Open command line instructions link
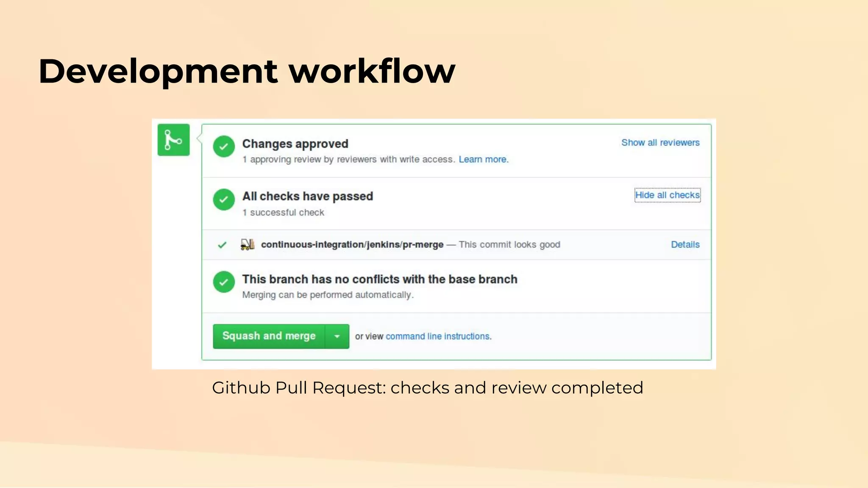The height and width of the screenshot is (488, 868). point(438,336)
